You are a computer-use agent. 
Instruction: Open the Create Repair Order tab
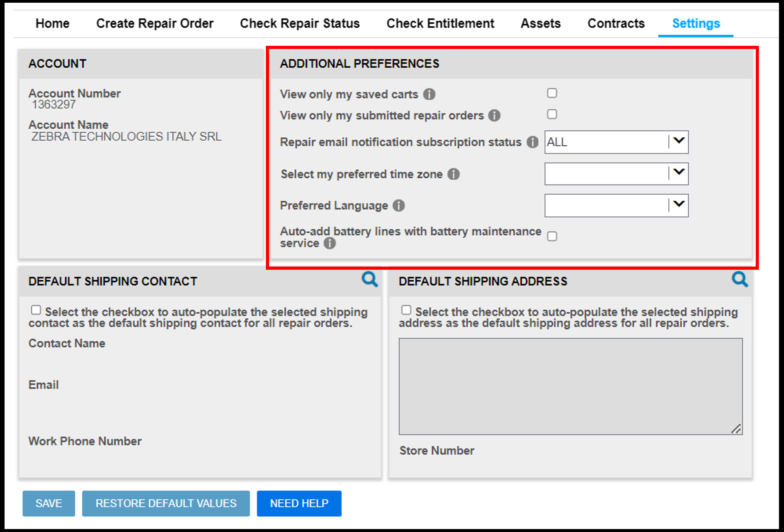coord(155,23)
